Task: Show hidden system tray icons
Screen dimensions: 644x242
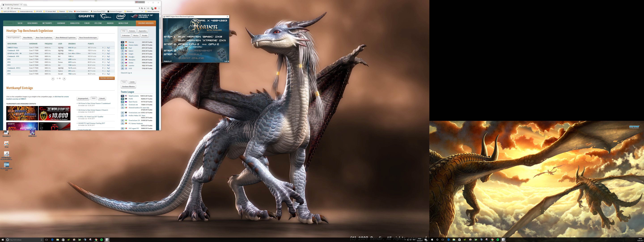Action: pos(405,240)
